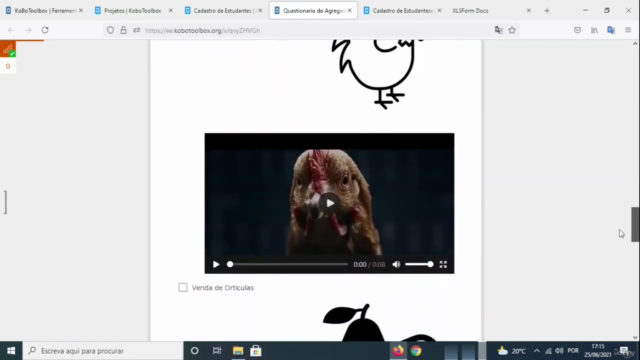Close the Questionario do Agregado tab
This screenshot has height=360, width=640.
click(x=350, y=11)
